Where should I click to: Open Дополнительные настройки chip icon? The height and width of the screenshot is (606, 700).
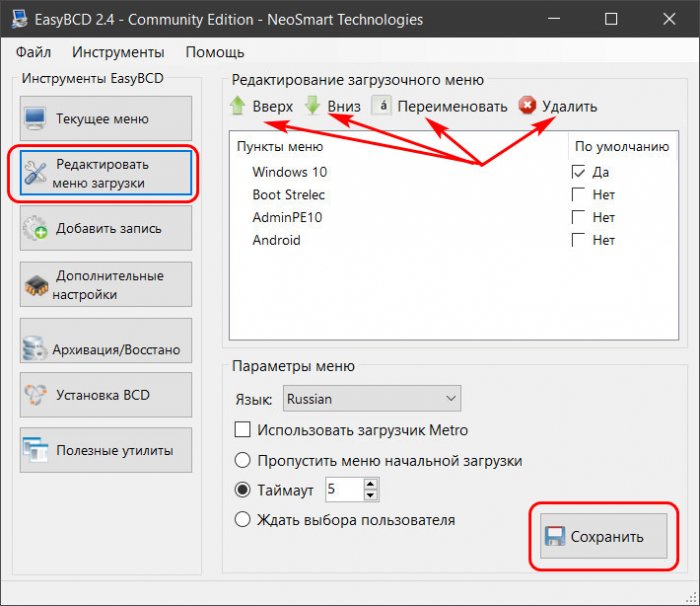coord(36,286)
